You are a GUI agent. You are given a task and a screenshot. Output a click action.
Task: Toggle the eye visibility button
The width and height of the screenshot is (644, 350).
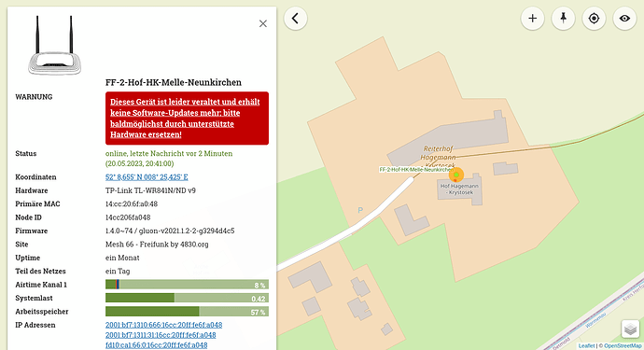pos(624,19)
